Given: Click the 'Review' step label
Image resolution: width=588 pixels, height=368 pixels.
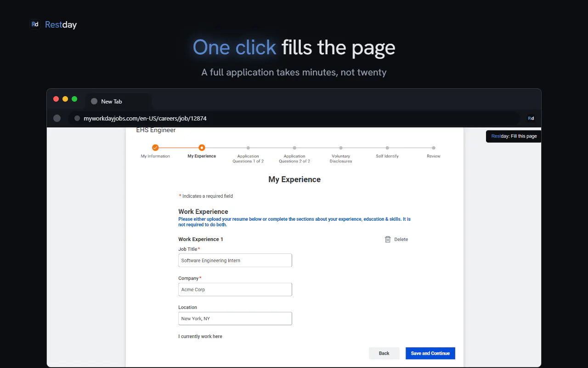Looking at the screenshot, I should pyautogui.click(x=434, y=156).
